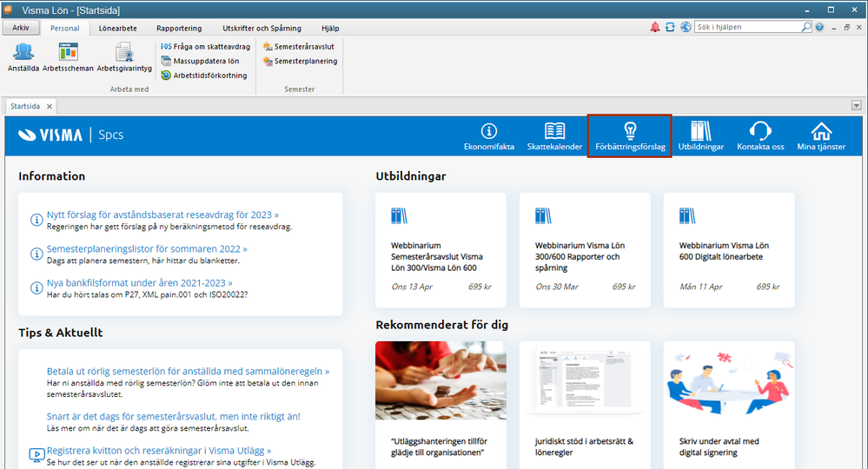The image size is (868, 469).
Task: Open juridiskt stöd i arbetsrätt article
Action: pyautogui.click(x=584, y=447)
